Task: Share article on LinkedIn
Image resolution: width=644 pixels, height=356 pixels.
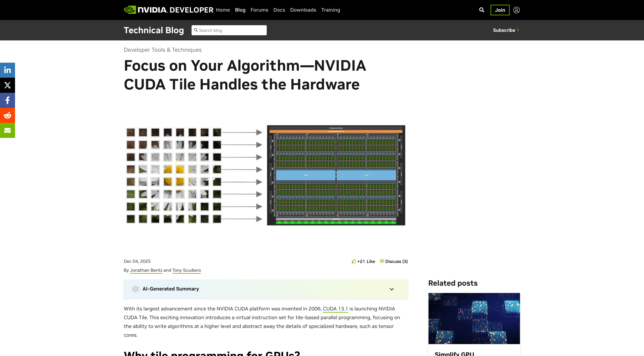Action: coord(8,70)
